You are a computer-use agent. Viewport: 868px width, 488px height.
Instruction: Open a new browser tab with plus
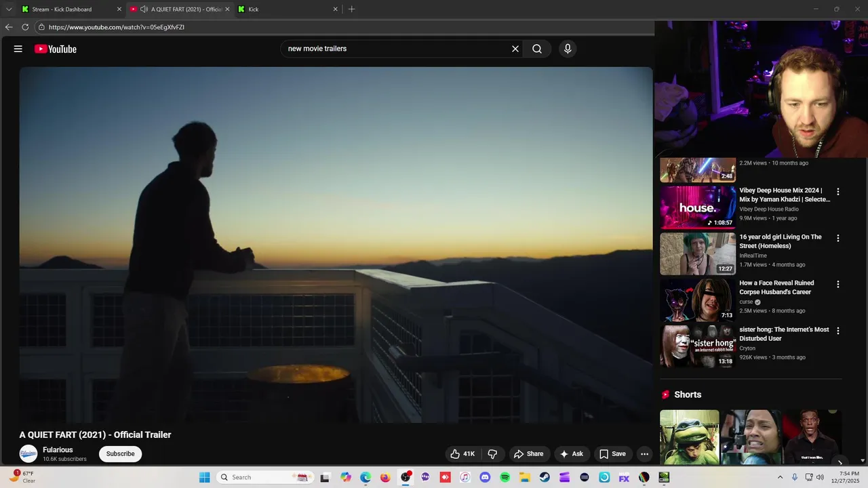click(x=351, y=9)
